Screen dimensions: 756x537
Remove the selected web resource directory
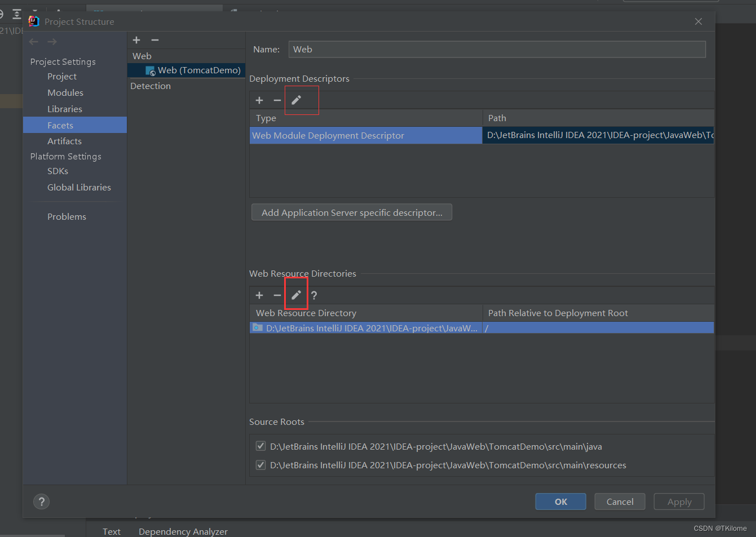coord(277,295)
